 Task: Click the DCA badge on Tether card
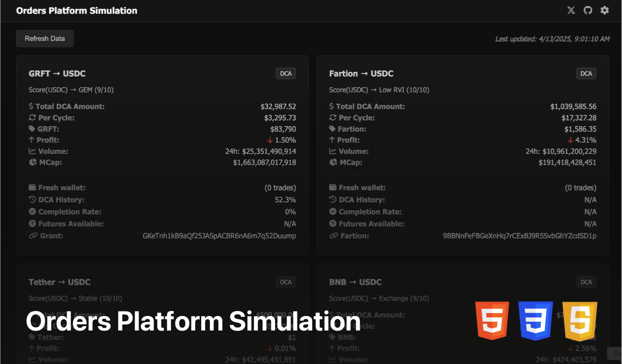[x=286, y=282]
